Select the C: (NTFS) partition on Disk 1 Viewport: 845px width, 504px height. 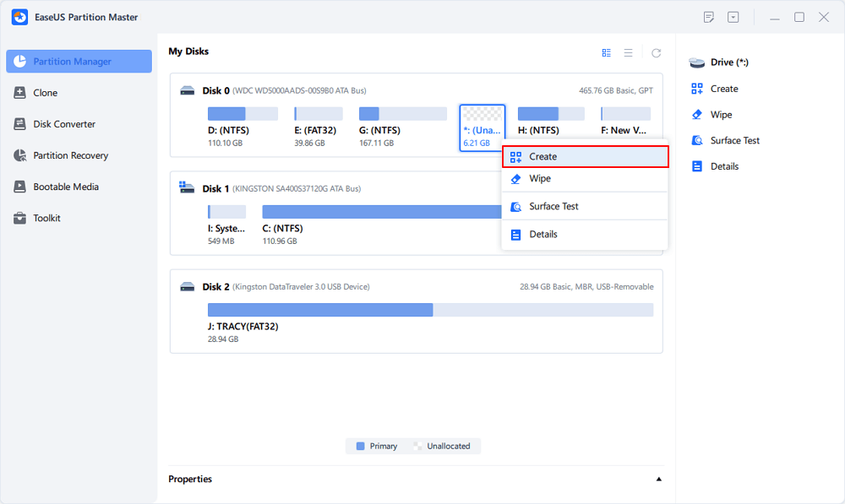click(380, 212)
